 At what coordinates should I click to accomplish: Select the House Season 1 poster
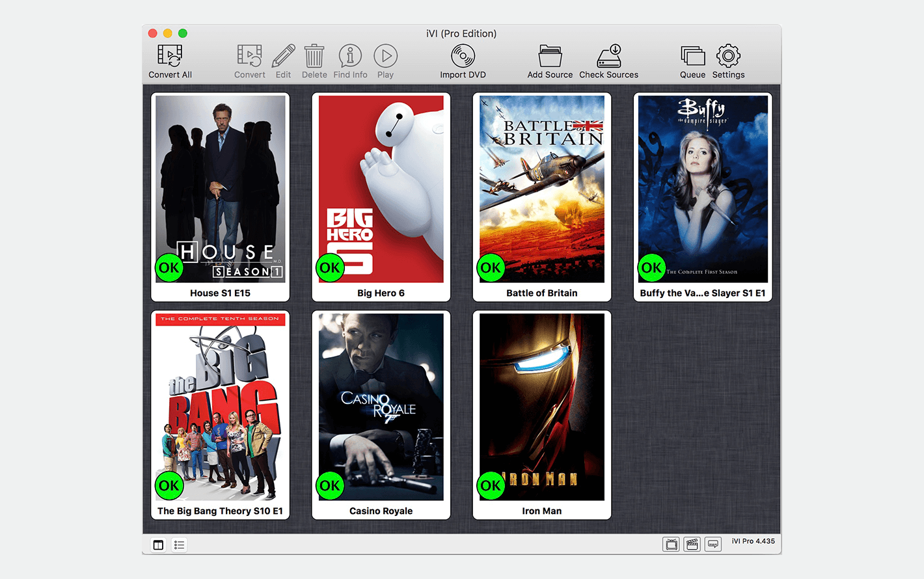pyautogui.click(x=221, y=189)
